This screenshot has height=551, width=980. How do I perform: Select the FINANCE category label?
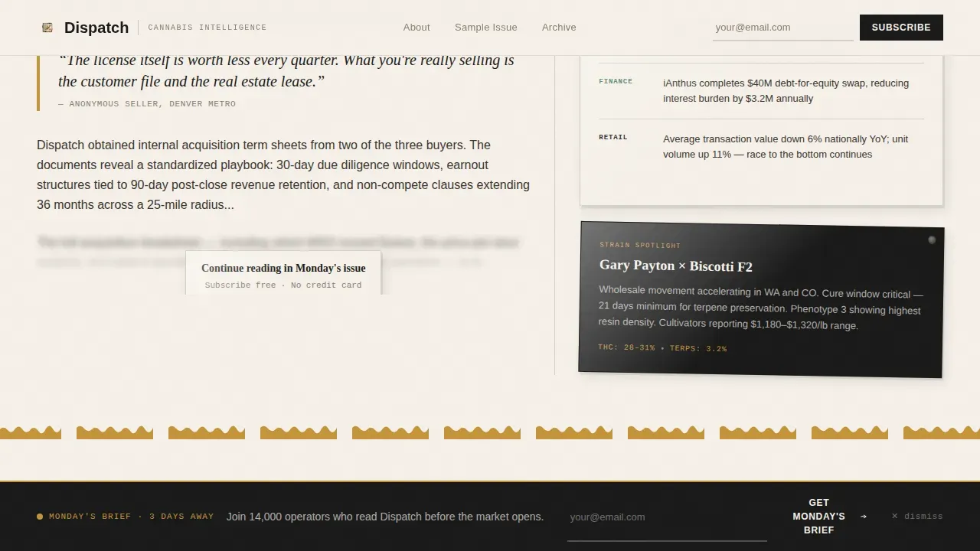click(x=616, y=81)
